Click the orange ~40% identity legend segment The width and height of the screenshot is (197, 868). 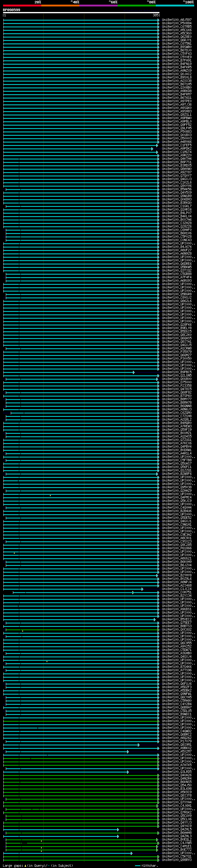click(x=60, y=6)
